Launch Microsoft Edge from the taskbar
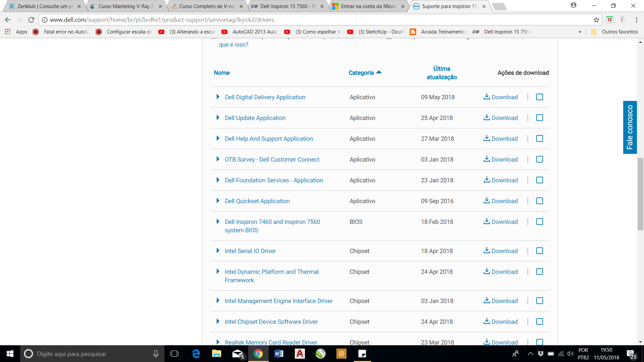Image resolution: width=644 pixels, height=362 pixels. 196,354
